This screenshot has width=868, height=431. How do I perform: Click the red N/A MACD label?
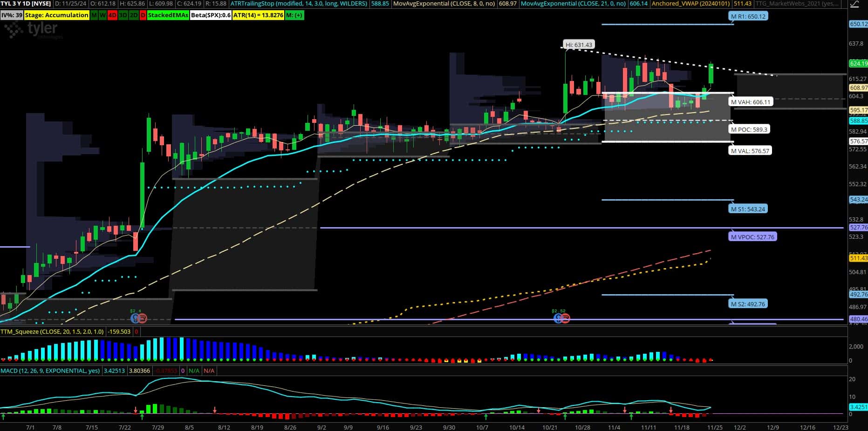pyautogui.click(x=209, y=370)
